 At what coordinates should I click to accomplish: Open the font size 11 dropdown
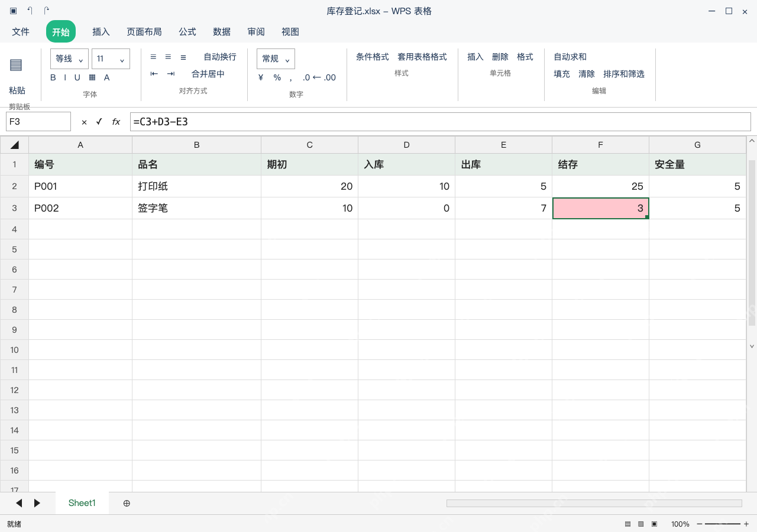(111, 59)
